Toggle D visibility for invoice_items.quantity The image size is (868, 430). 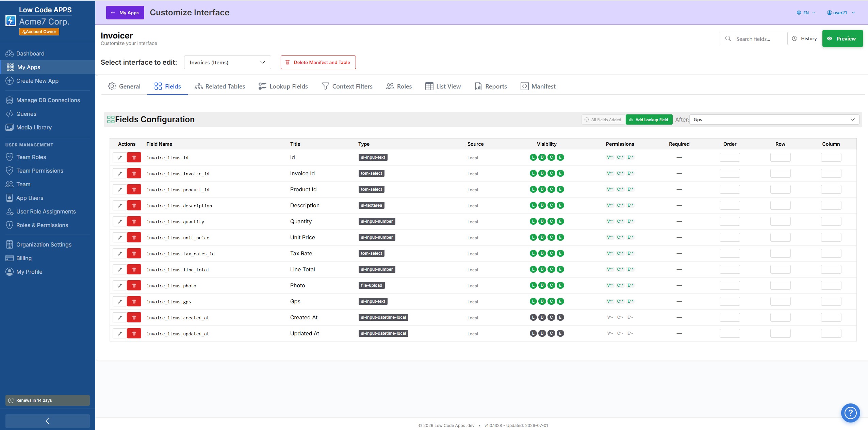point(542,221)
